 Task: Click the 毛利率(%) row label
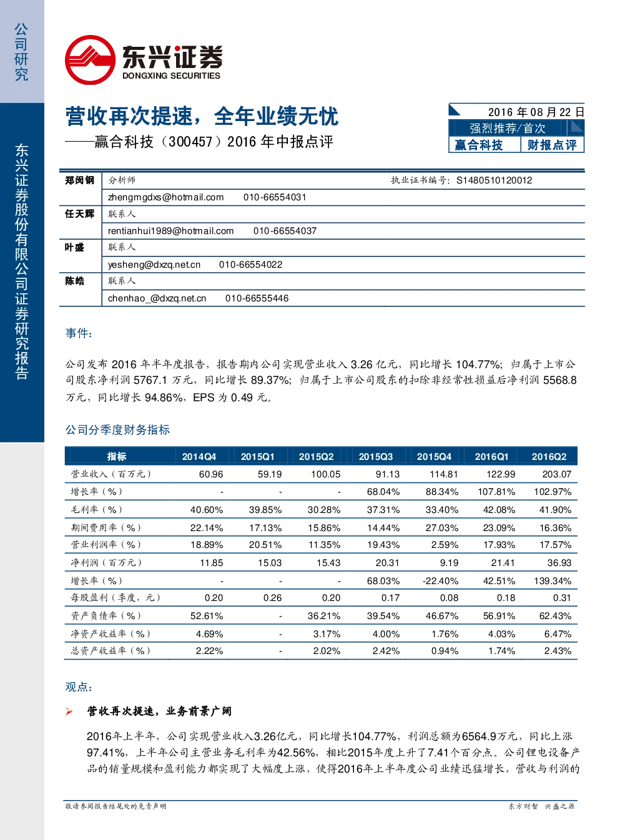tap(97, 510)
